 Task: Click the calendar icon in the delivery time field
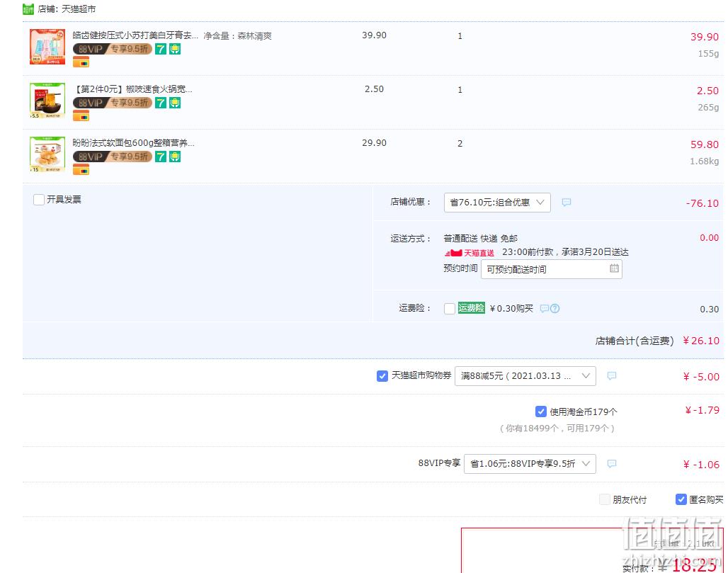pyautogui.click(x=614, y=268)
